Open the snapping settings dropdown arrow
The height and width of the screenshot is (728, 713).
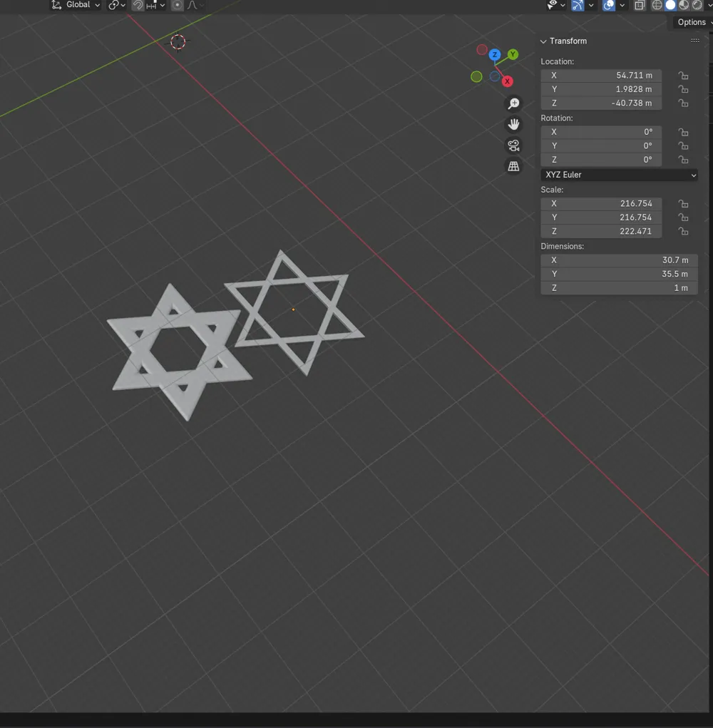[162, 5]
